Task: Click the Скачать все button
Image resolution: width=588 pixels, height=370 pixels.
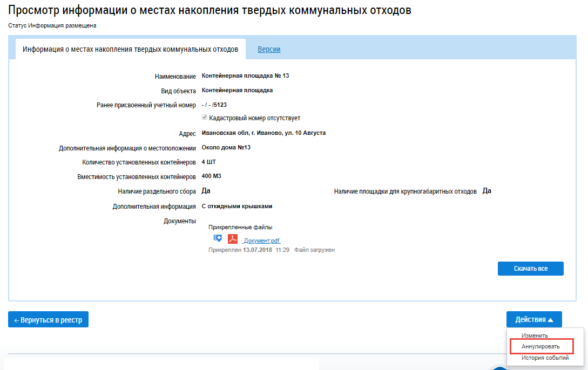Action: pos(531,269)
